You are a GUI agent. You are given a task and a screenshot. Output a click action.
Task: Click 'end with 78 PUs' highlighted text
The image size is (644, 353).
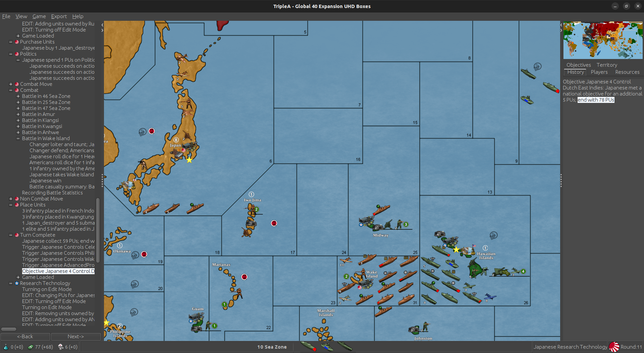pyautogui.click(x=596, y=100)
